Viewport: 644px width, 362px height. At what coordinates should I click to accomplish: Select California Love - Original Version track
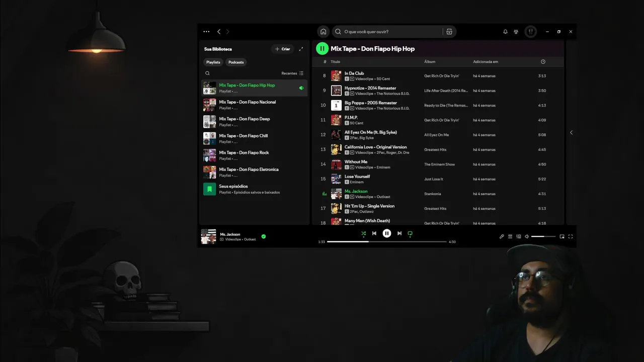point(438,149)
